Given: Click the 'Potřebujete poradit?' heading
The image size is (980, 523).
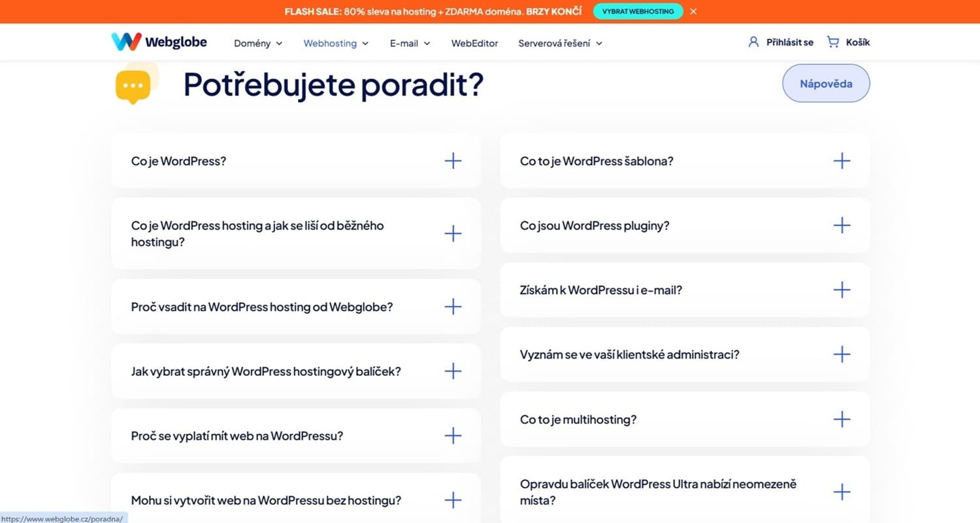Looking at the screenshot, I should coord(333,84).
